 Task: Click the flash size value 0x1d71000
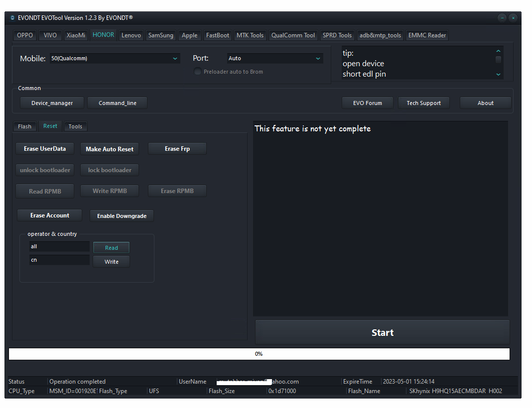tap(282, 391)
